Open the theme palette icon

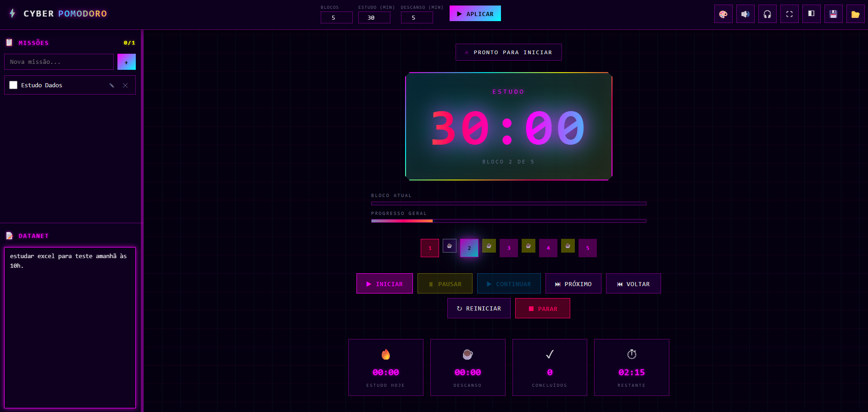(x=723, y=14)
